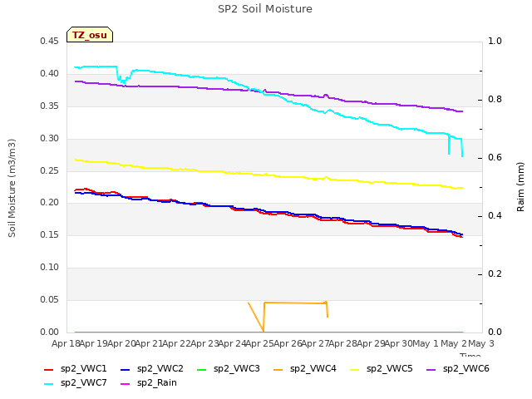
Task: Click the May 1 date tick label
Action: [x=426, y=343]
